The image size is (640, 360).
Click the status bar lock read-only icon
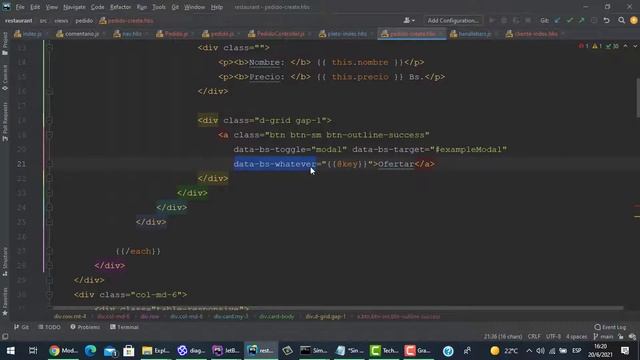click(621, 337)
